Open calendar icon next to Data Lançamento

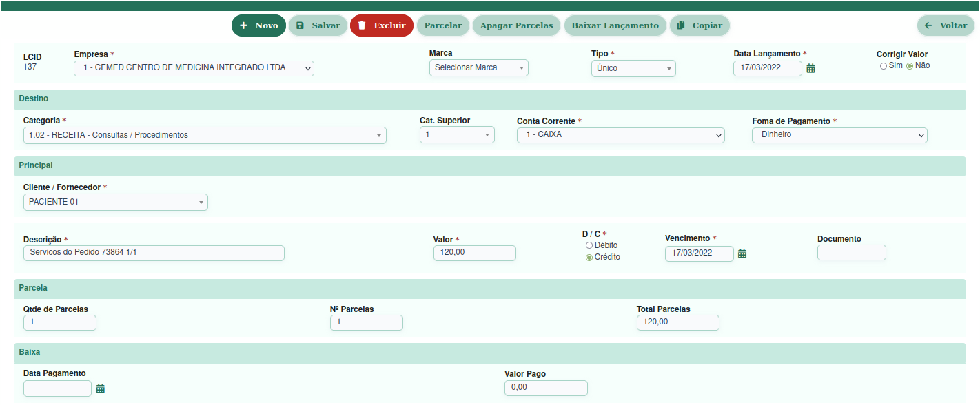point(811,68)
